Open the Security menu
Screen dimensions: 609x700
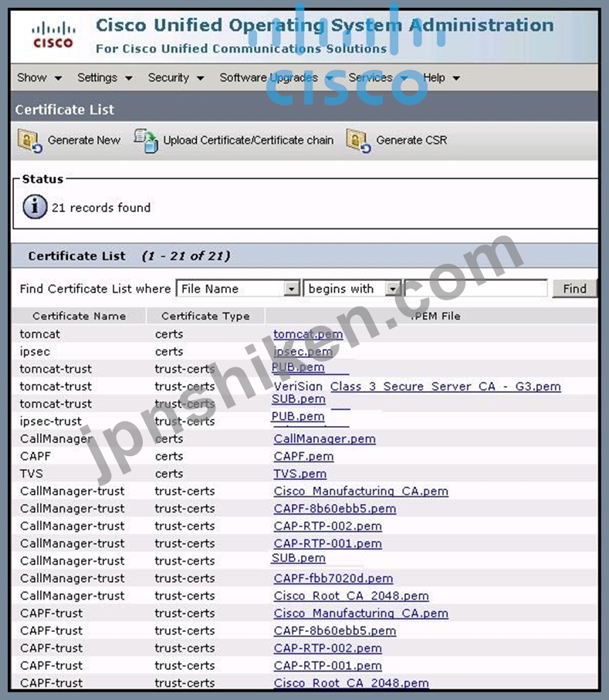pyautogui.click(x=176, y=78)
